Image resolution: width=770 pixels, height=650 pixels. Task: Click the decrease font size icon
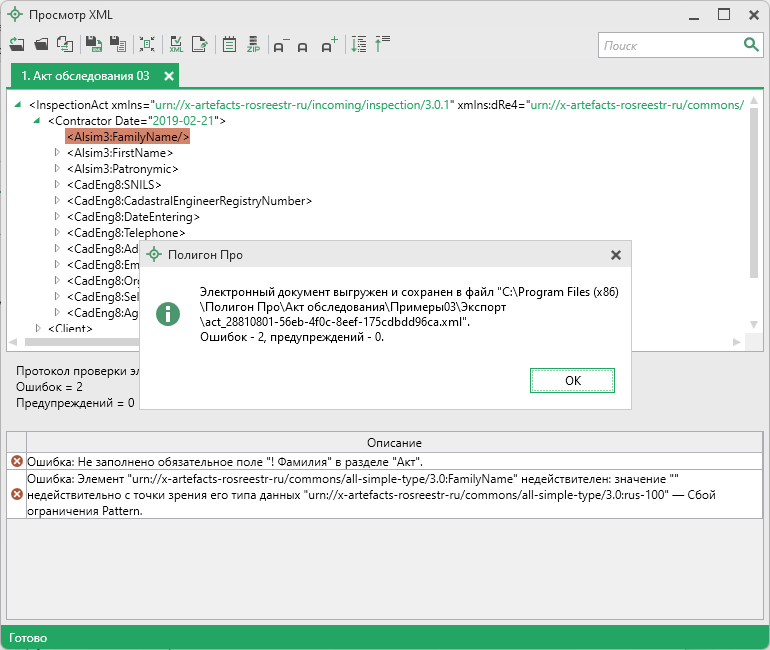coord(281,45)
